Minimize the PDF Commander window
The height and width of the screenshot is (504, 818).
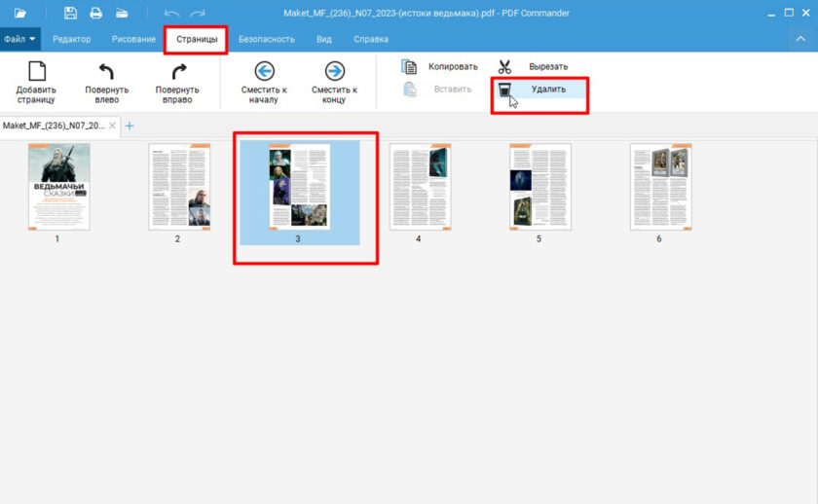pyautogui.click(x=771, y=14)
